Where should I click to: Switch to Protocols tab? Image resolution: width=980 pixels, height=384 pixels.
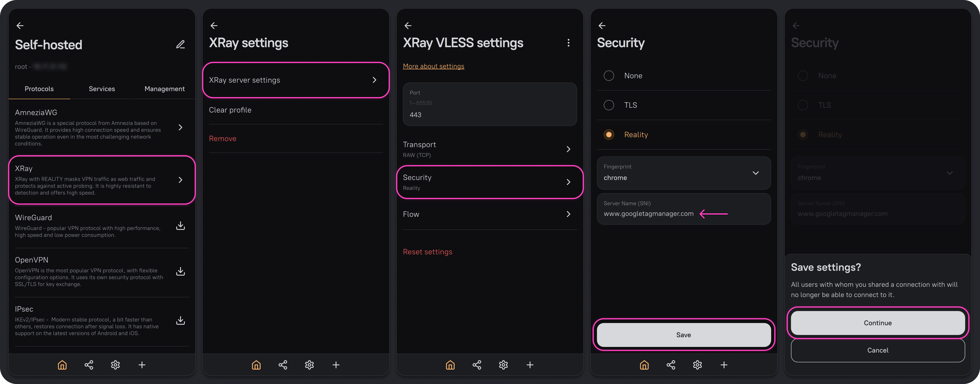pyautogui.click(x=39, y=89)
